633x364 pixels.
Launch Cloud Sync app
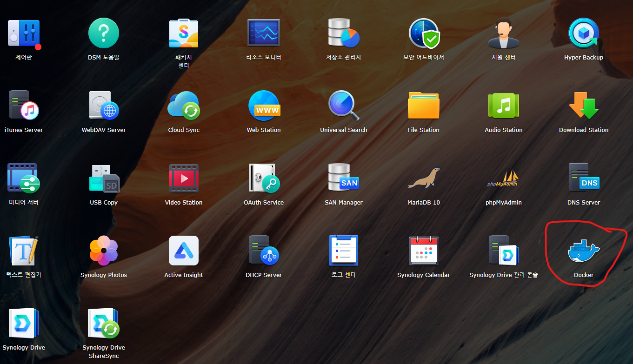(x=184, y=106)
